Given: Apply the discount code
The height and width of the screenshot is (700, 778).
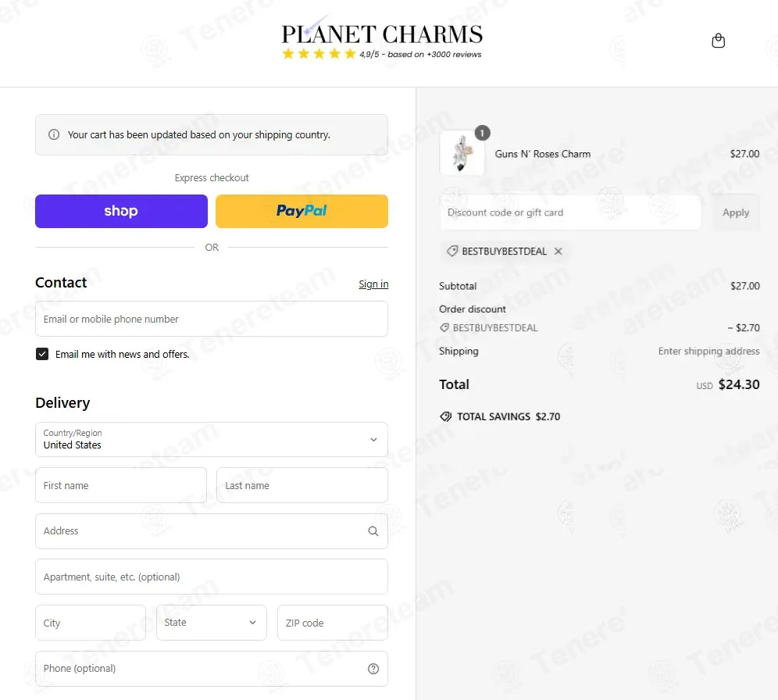Looking at the screenshot, I should click(x=735, y=212).
